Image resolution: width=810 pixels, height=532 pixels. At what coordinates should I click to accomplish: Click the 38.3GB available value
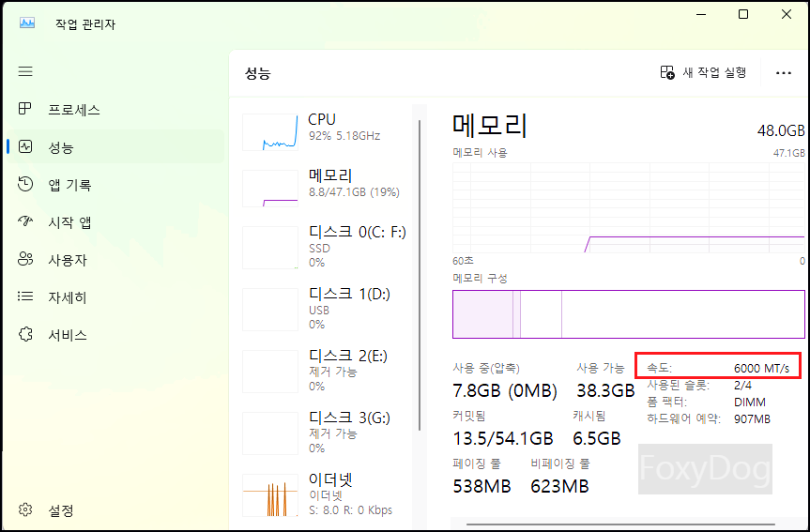tap(605, 390)
